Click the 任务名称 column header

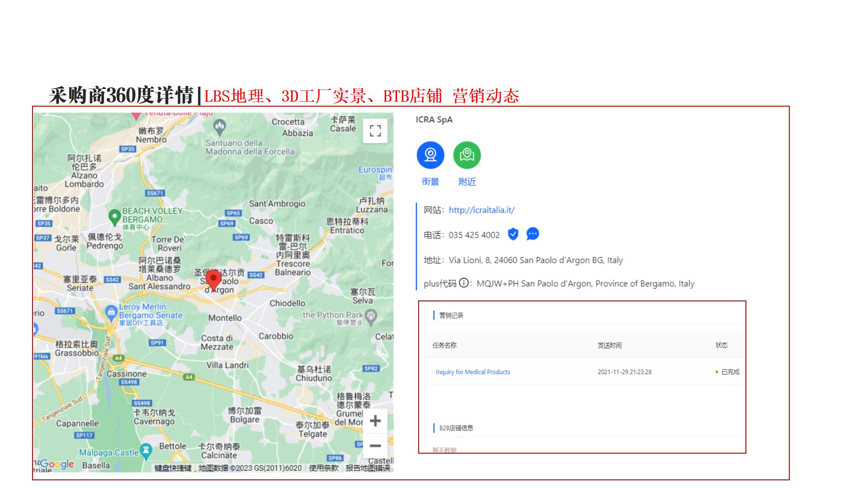coord(444,345)
